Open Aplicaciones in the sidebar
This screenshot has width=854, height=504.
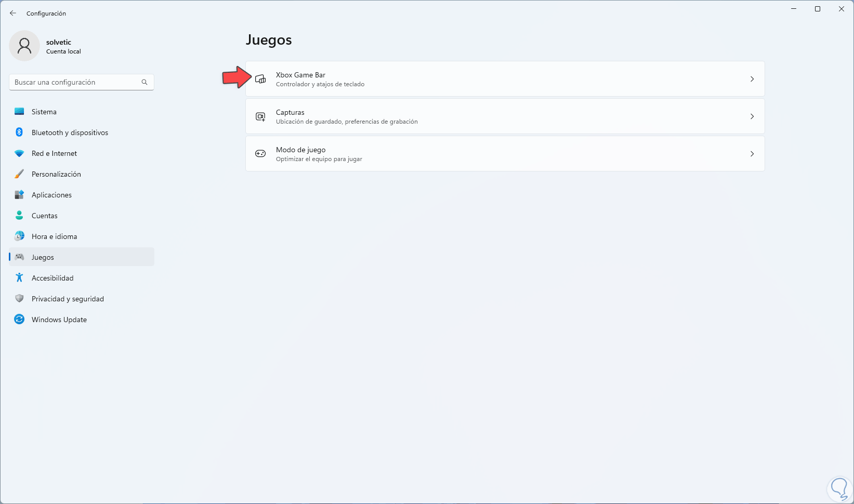pos(52,195)
